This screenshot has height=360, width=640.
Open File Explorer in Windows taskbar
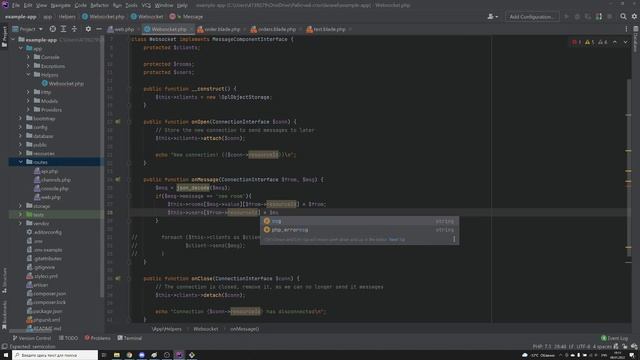point(117,355)
